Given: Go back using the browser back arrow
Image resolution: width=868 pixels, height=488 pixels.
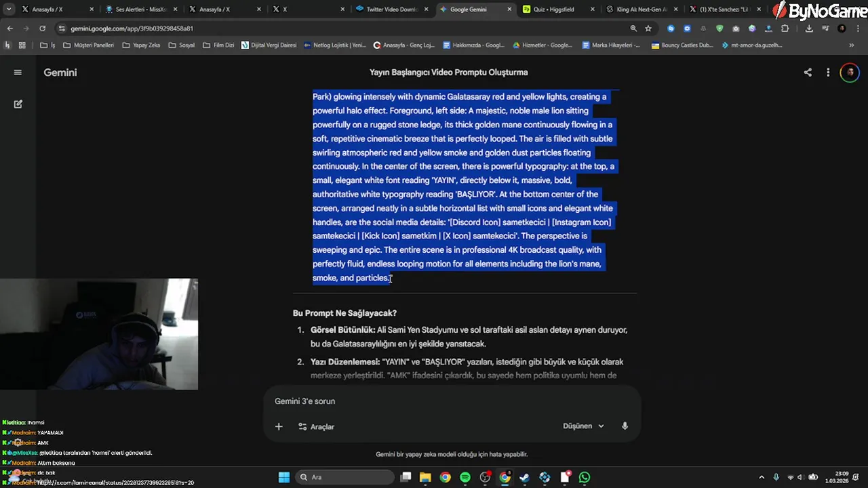Looking at the screenshot, I should tap(9, 28).
